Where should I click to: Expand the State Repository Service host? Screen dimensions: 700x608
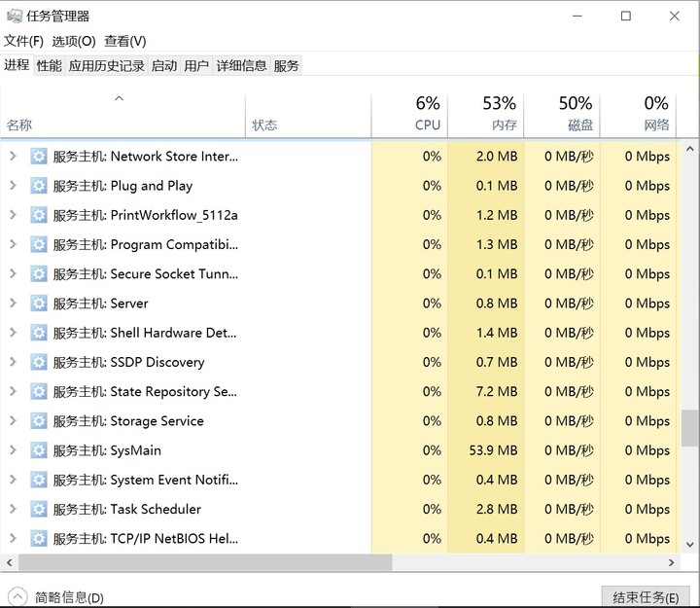click(13, 391)
